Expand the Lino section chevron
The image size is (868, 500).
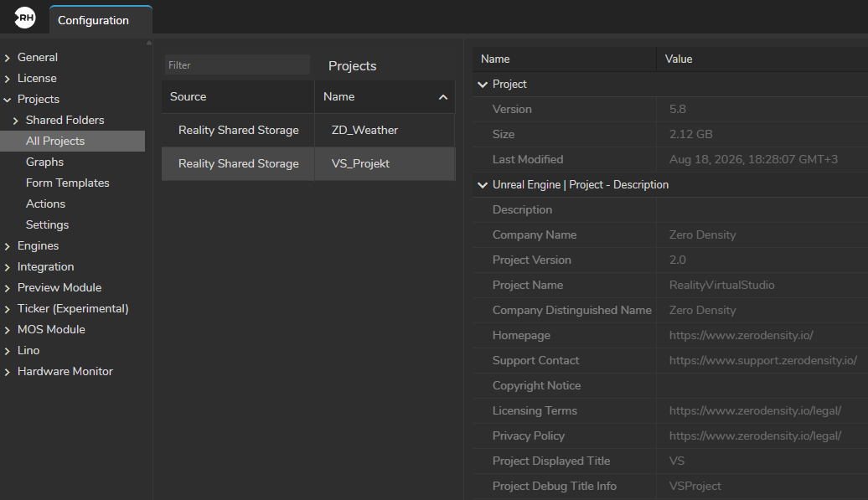8,351
